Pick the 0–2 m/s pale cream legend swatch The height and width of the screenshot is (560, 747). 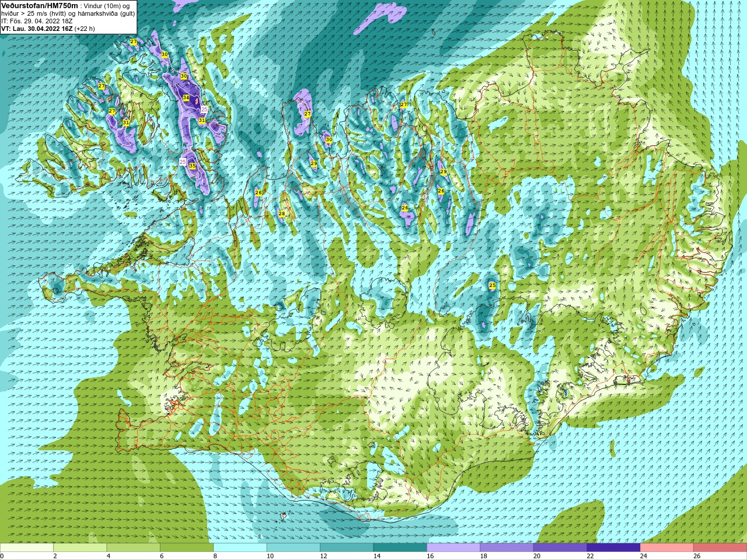pos(27,548)
